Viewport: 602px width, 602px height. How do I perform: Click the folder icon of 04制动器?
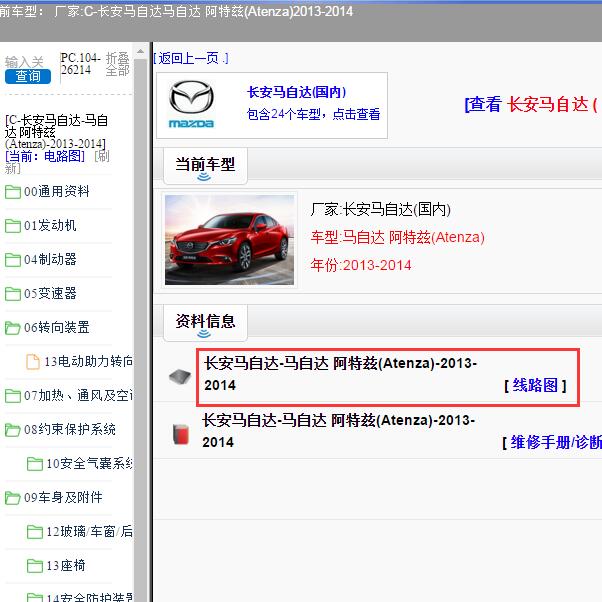pyautogui.click(x=13, y=260)
